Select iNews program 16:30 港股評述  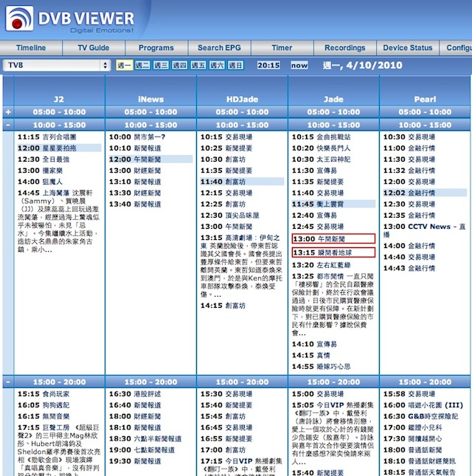click(135, 394)
